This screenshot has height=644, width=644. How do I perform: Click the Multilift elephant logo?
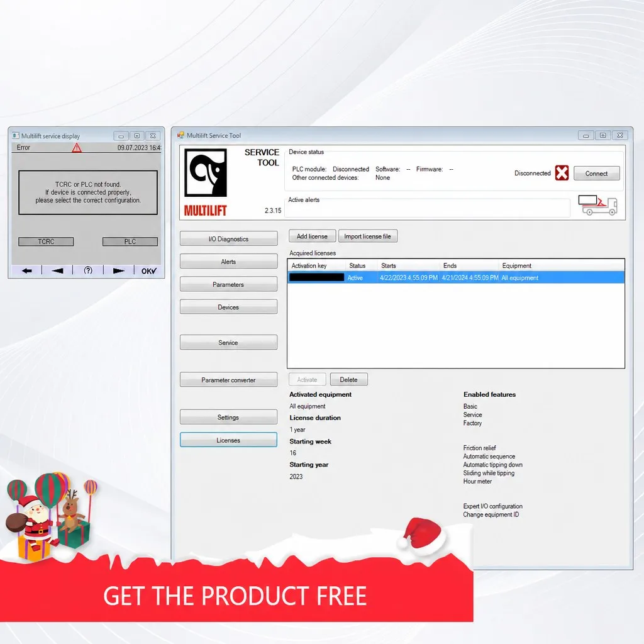[x=206, y=172]
